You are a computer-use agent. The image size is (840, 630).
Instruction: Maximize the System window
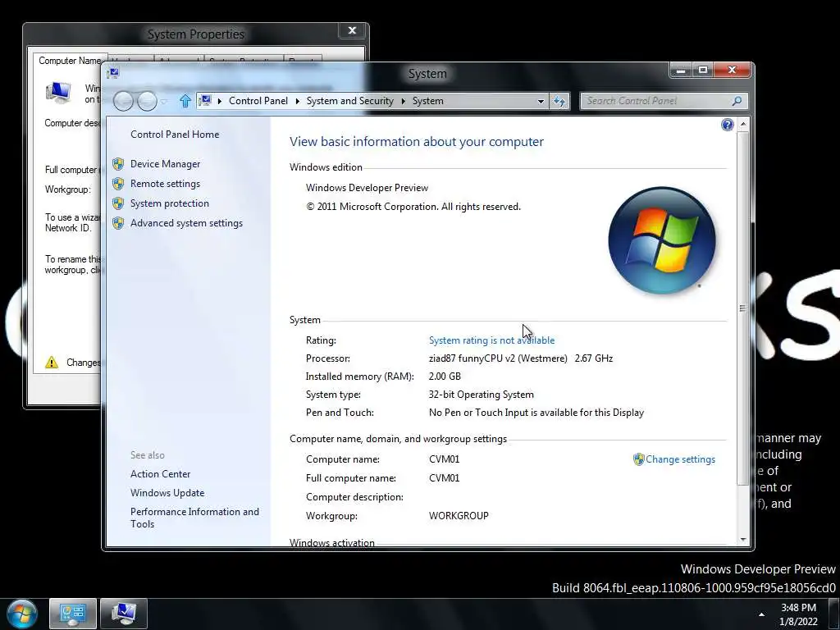point(703,71)
